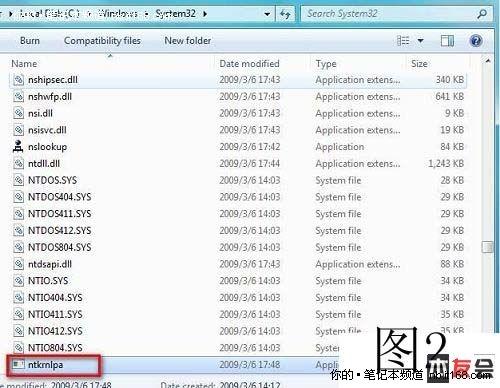
Task: Expand the arrow after Local Disk (C:)
Action: click(89, 14)
